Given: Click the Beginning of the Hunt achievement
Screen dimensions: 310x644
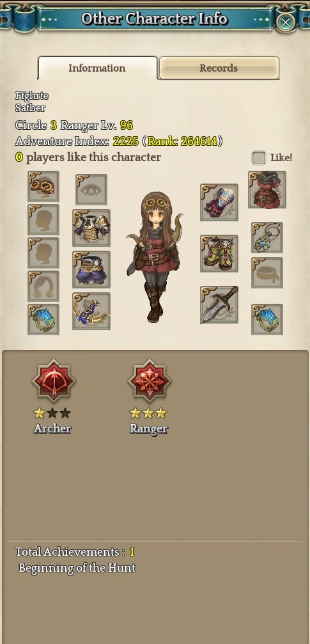Looking at the screenshot, I should pyautogui.click(x=77, y=568).
